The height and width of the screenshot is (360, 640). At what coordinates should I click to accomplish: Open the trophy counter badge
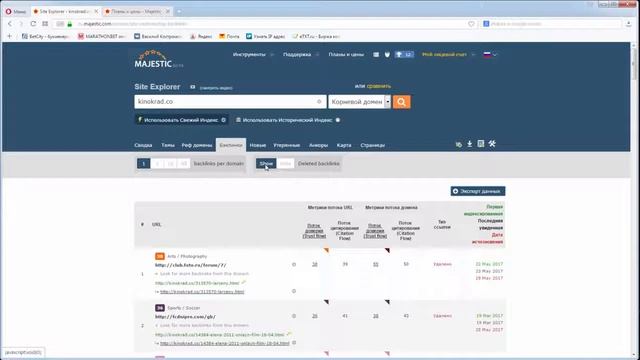[x=404, y=54]
